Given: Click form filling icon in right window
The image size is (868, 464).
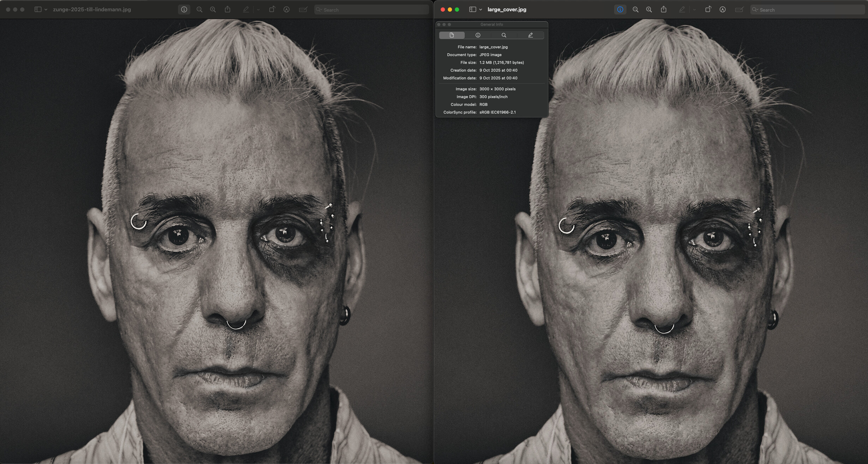Looking at the screenshot, I should [739, 10].
